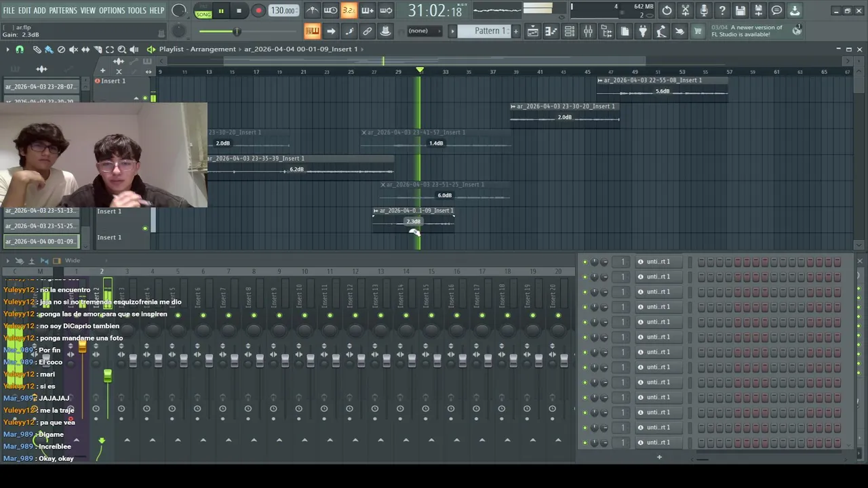Click the export/render download icon
The height and width of the screenshot is (488, 868).
pos(795,10)
